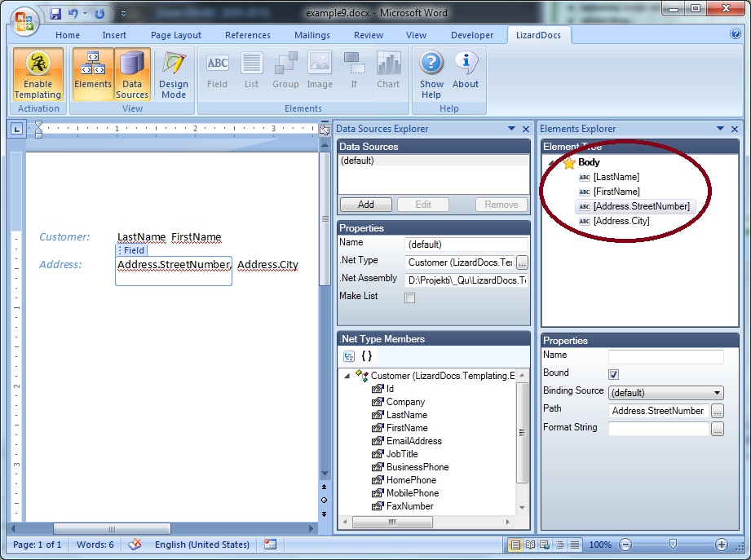This screenshot has height=560, width=751.
Task: Click Remove data source button
Action: pos(501,205)
